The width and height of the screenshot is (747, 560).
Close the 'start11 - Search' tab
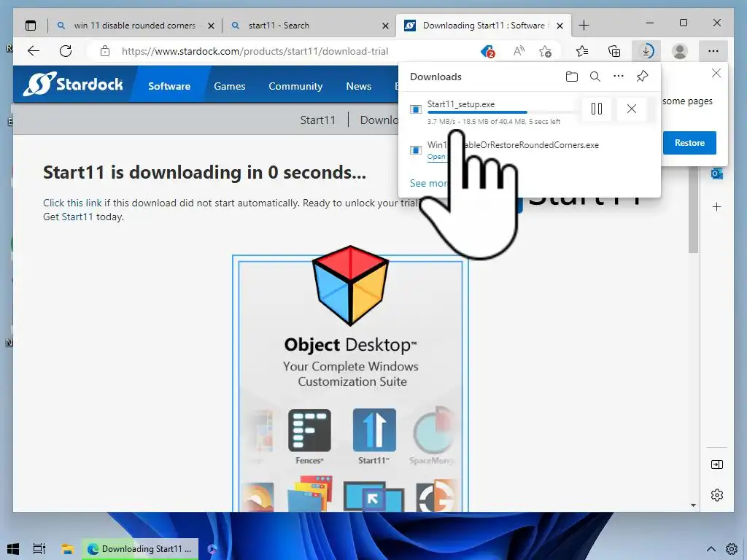[x=385, y=26]
